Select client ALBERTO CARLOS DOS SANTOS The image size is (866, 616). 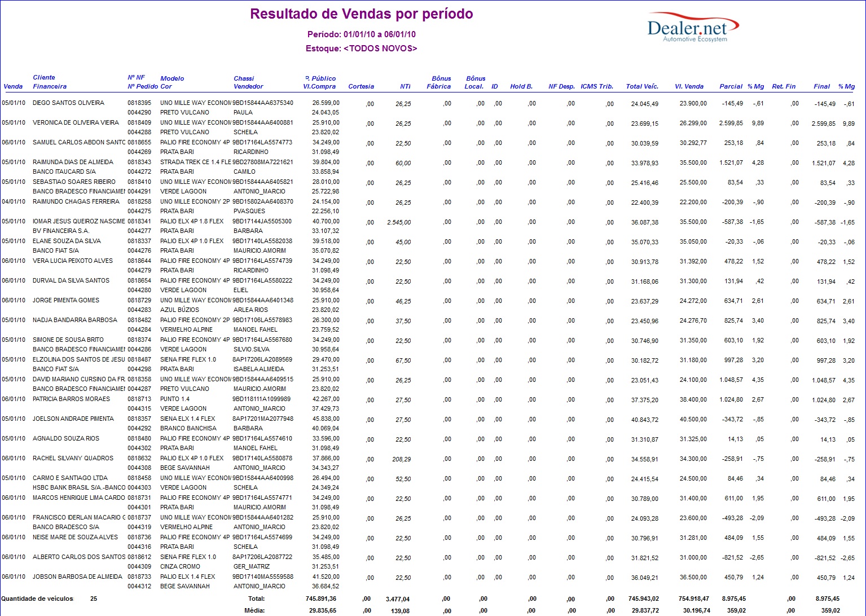tap(79, 557)
